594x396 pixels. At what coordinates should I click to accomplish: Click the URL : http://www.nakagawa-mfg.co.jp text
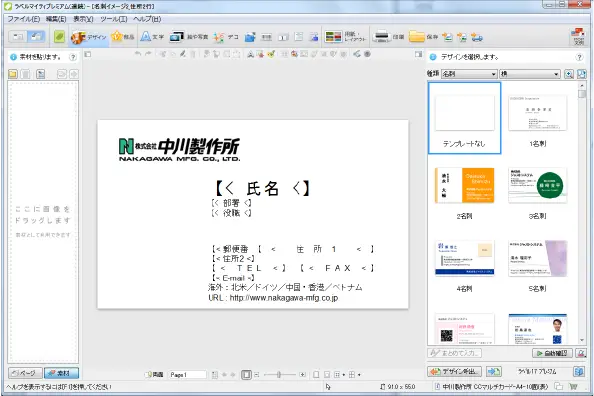(273, 298)
